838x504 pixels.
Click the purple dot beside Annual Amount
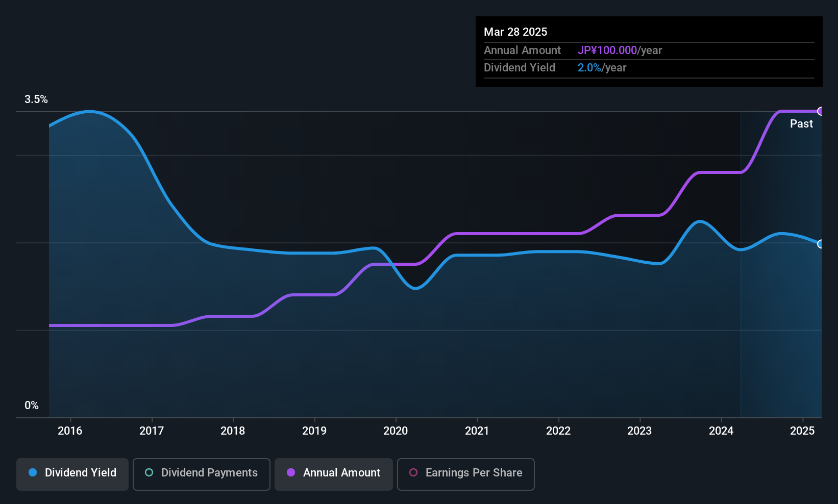[291, 473]
